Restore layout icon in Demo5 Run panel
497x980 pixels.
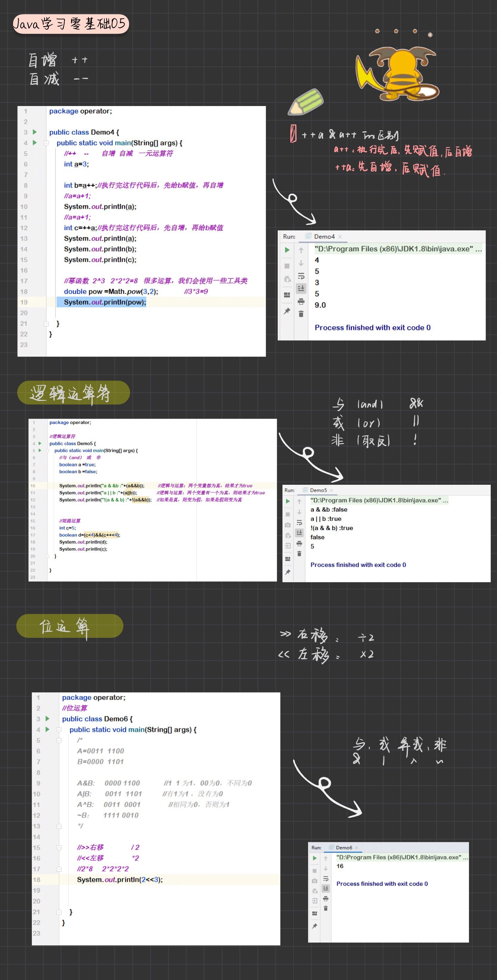(x=288, y=559)
